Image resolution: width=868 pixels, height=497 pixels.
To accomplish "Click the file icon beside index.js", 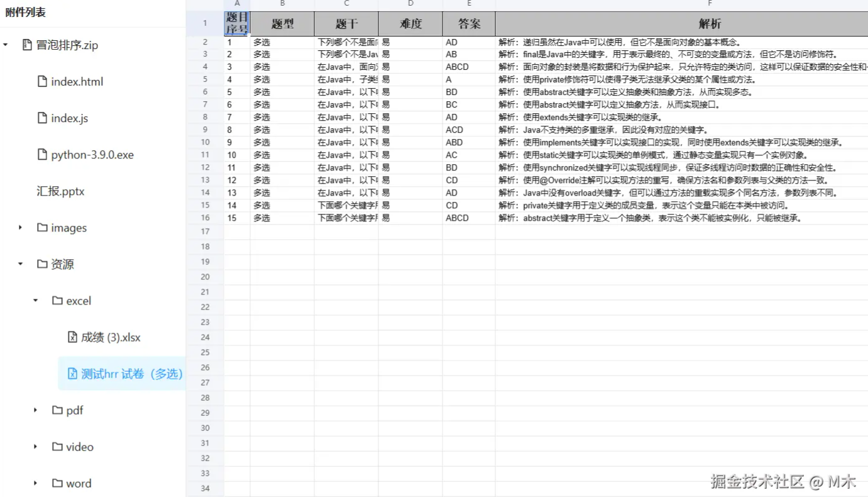I will pos(42,118).
